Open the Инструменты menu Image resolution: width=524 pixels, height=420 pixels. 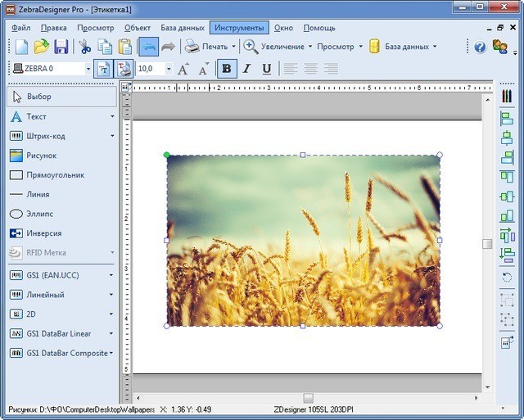pyautogui.click(x=239, y=28)
